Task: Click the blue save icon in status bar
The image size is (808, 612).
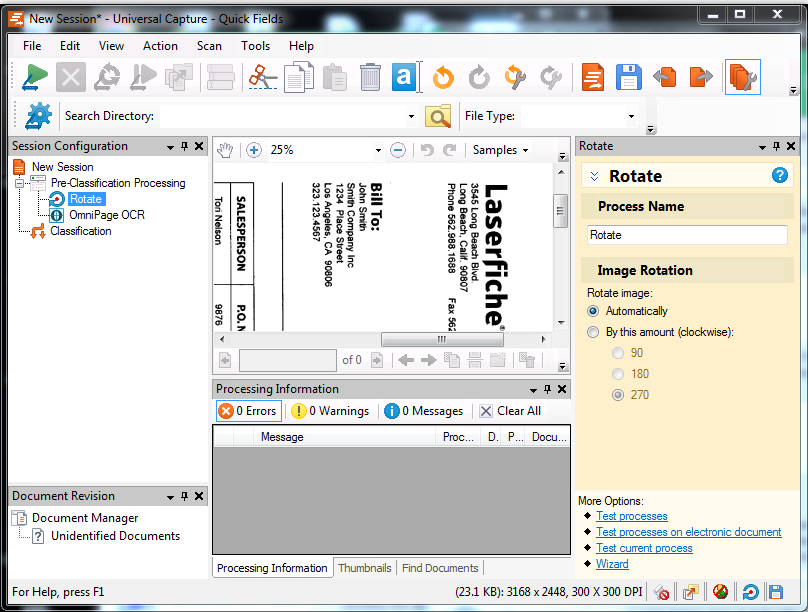Action: point(776,592)
